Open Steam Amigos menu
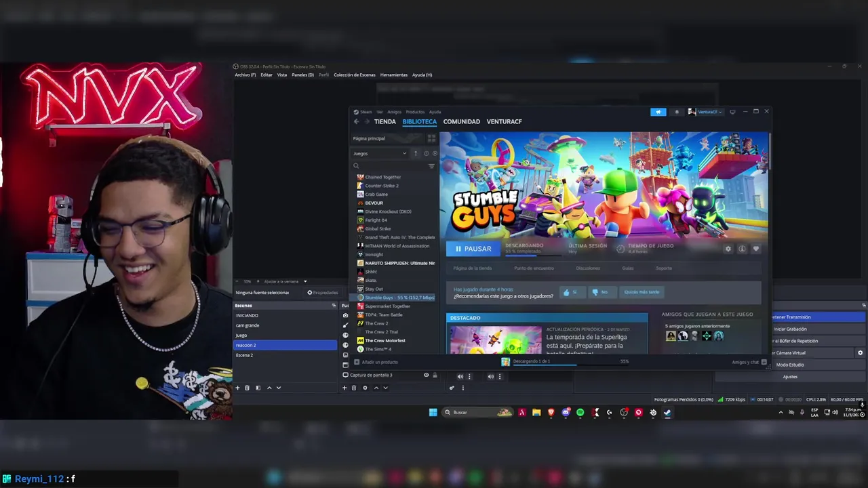This screenshot has height=488, width=868. point(394,112)
